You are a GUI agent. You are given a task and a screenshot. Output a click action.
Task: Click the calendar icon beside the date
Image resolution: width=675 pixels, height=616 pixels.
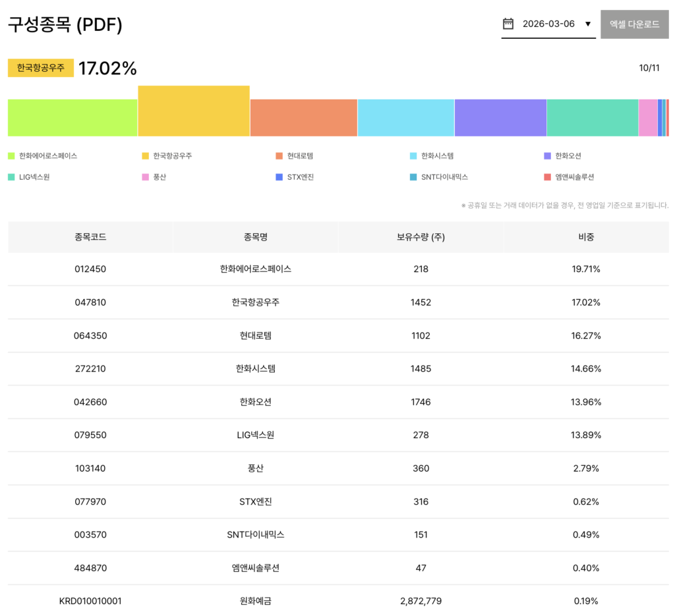click(508, 24)
